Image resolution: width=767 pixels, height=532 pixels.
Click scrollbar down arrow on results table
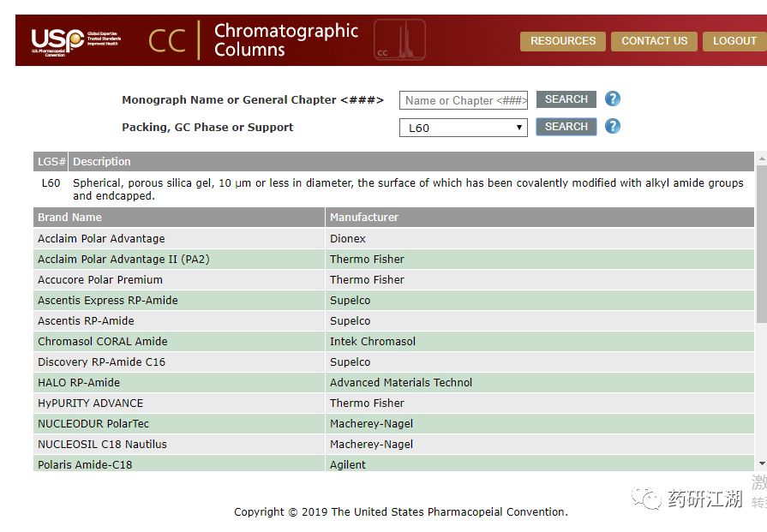(x=762, y=463)
